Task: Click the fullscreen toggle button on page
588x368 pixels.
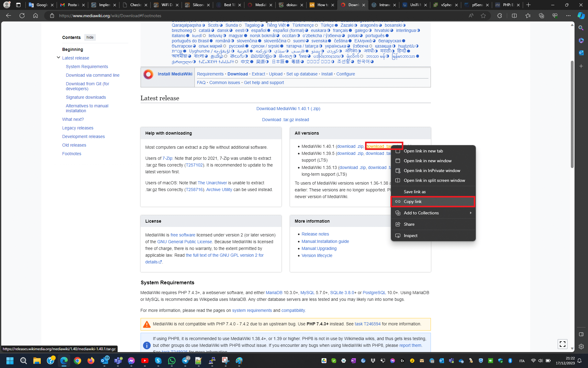Action: (562, 344)
